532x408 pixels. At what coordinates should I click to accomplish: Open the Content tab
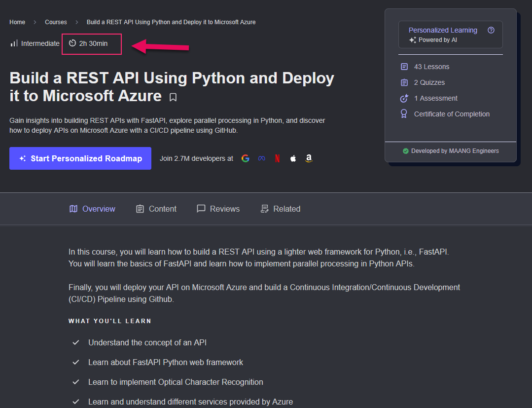click(156, 209)
